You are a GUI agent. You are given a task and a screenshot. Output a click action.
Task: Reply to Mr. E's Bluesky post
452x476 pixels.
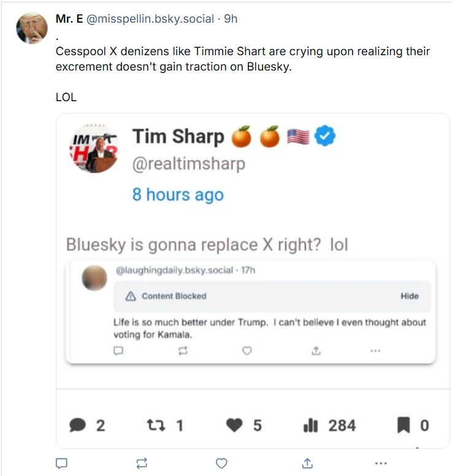[61, 463]
